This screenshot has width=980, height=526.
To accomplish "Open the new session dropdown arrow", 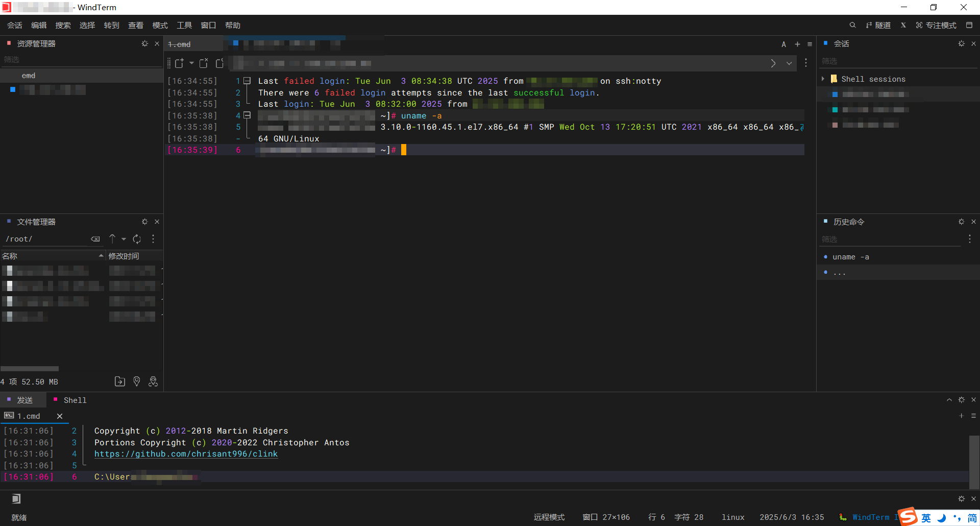I will click(191, 63).
